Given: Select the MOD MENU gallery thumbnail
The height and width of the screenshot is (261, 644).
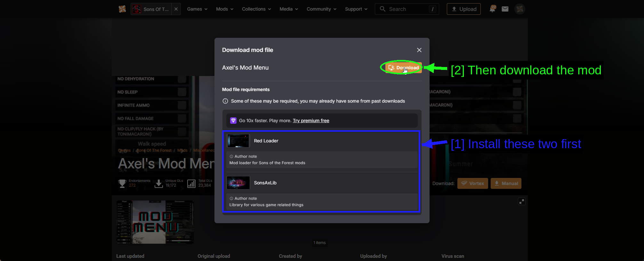Looking at the screenshot, I should coord(155,222).
